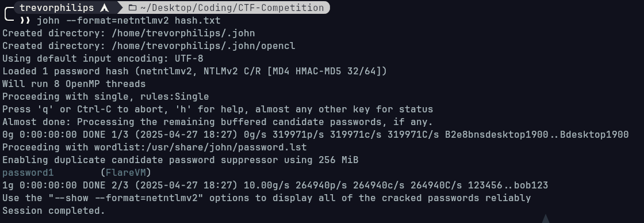Click the small triangle at bottom right
Image resolution: width=644 pixels, height=223 pixels.
[x=546, y=218]
